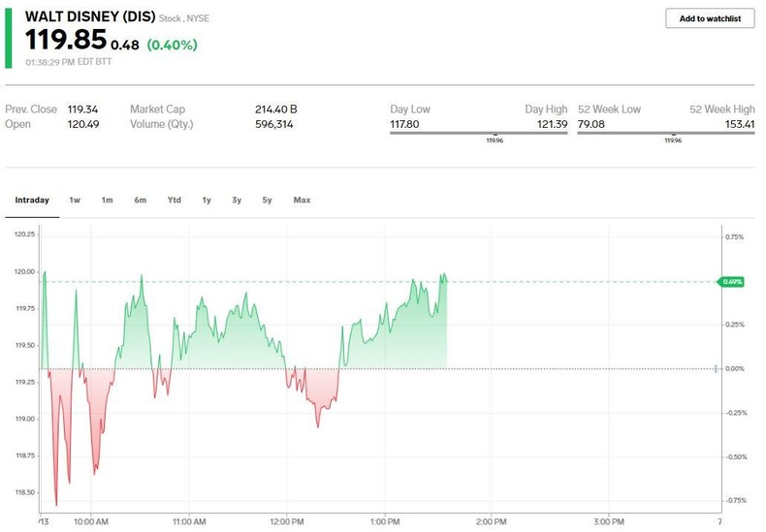
Task: Click the current price 119.85
Action: pos(65,42)
